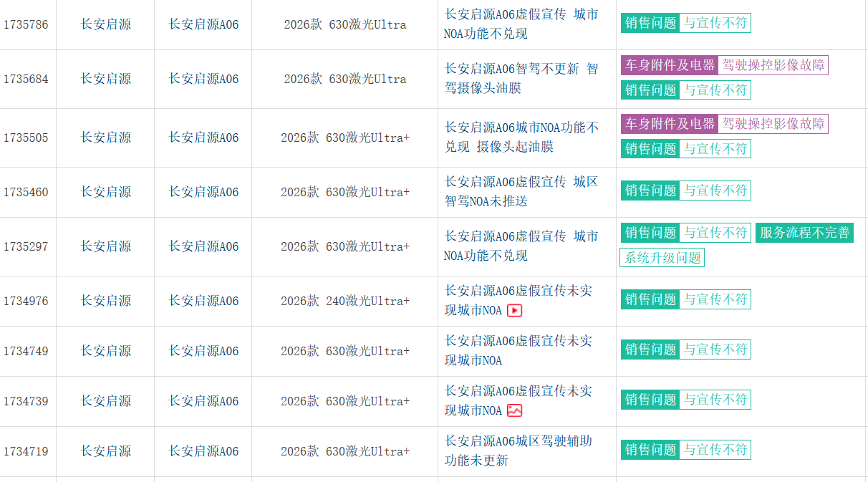Open '城市NOA功能不兑现 摄像头起油膜' complaint
868x482 pixels.
[x=521, y=138]
